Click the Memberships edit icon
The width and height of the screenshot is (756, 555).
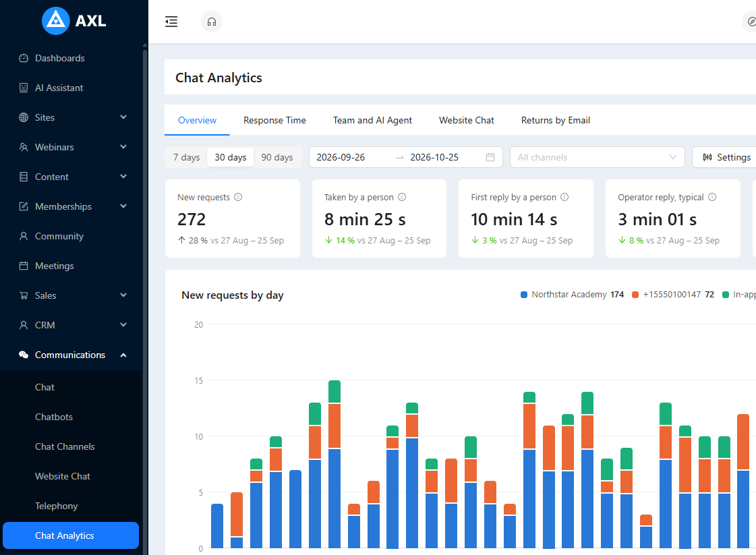pyautogui.click(x=24, y=206)
